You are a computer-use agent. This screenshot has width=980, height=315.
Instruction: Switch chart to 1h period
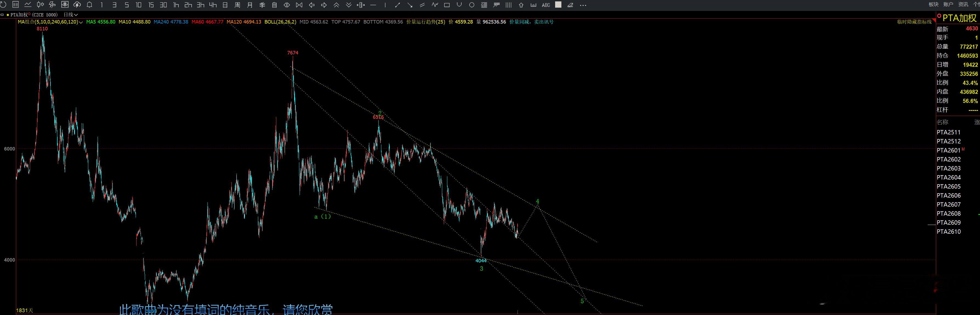(x=176, y=5)
